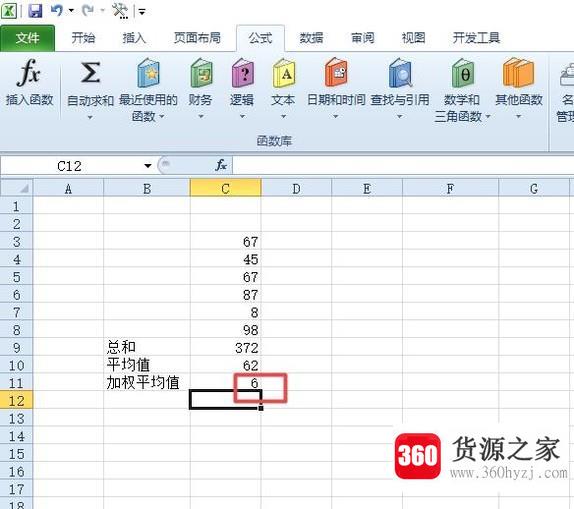Screen dimensions: 574x509
Task: Click the fill handle of cell C12
Action: [261, 408]
